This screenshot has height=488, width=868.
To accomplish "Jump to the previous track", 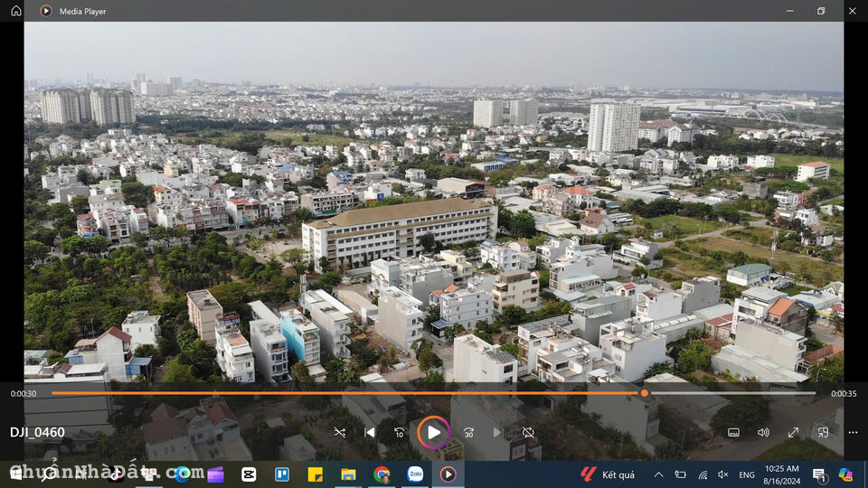I will 369,433.
